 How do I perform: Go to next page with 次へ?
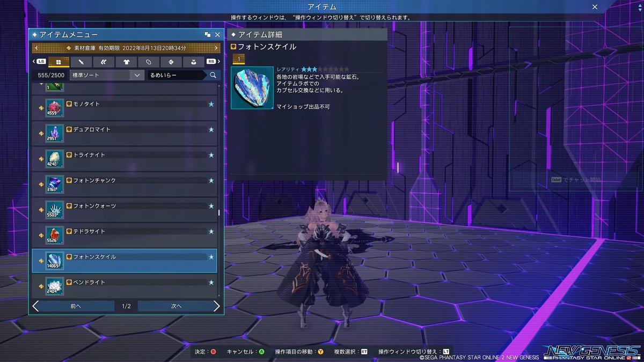click(179, 306)
